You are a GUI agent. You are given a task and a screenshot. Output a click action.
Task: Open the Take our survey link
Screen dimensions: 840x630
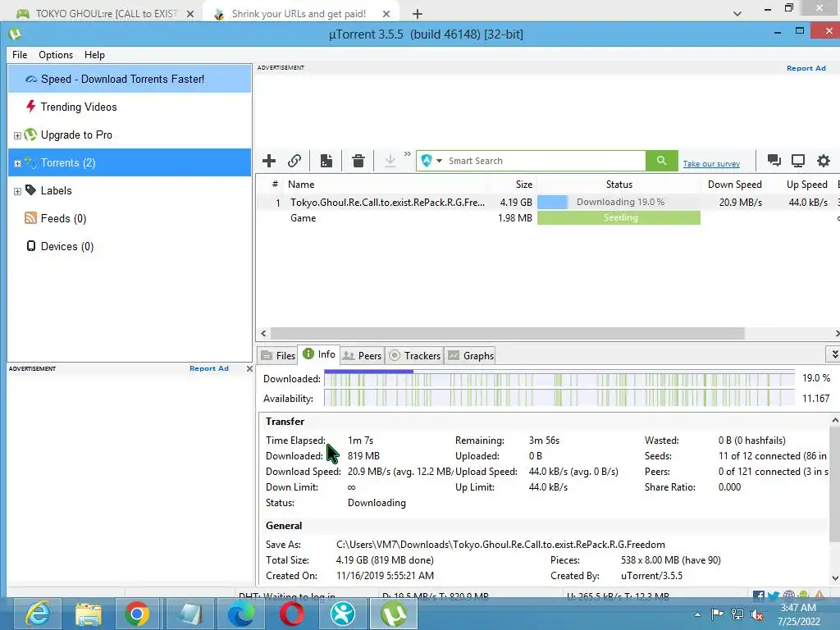click(x=711, y=164)
